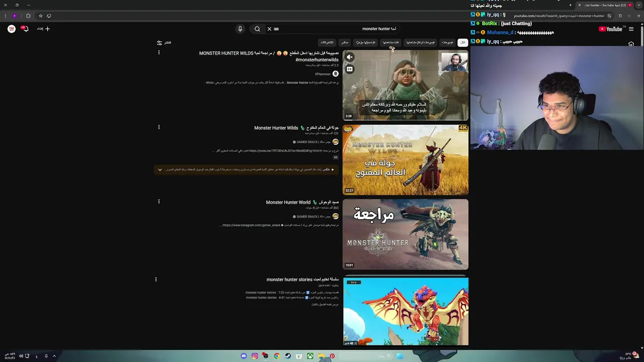The width and height of the screenshot is (644, 362).
Task: Open the search Filters button
Action: pos(164,43)
